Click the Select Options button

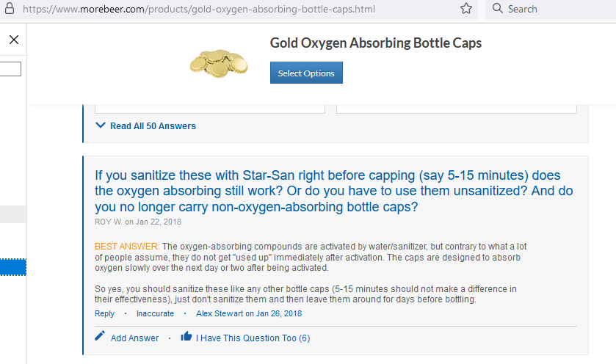click(x=306, y=73)
